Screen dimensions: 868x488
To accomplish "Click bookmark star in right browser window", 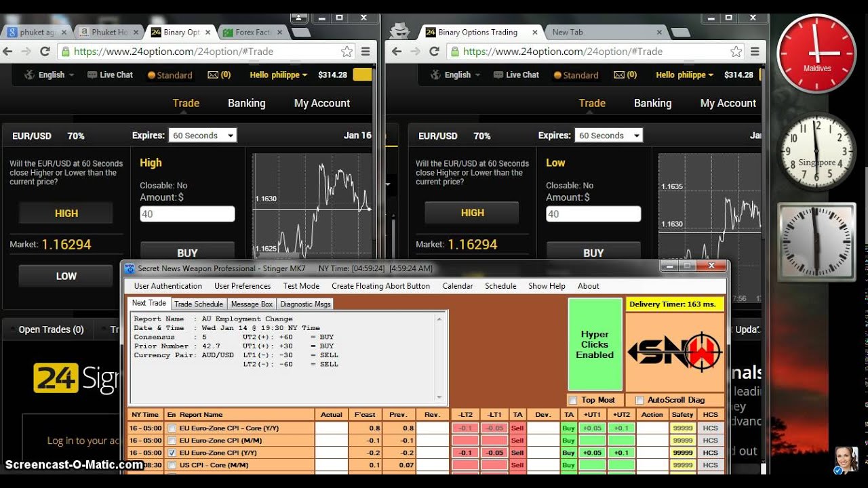I will (x=736, y=52).
